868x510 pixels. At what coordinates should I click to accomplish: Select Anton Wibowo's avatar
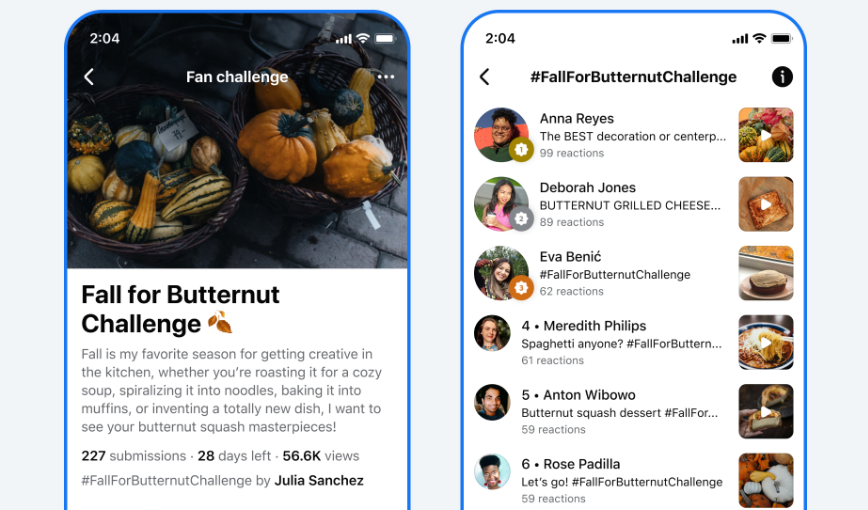[492, 403]
